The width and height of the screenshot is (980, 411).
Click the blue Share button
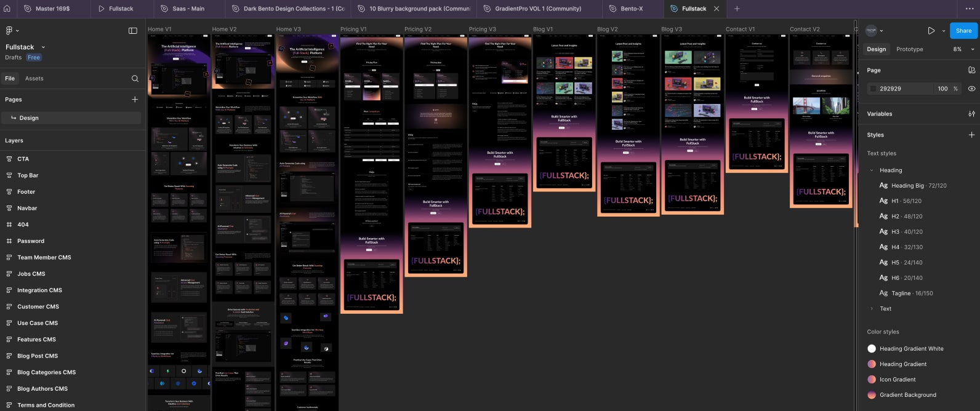point(963,31)
